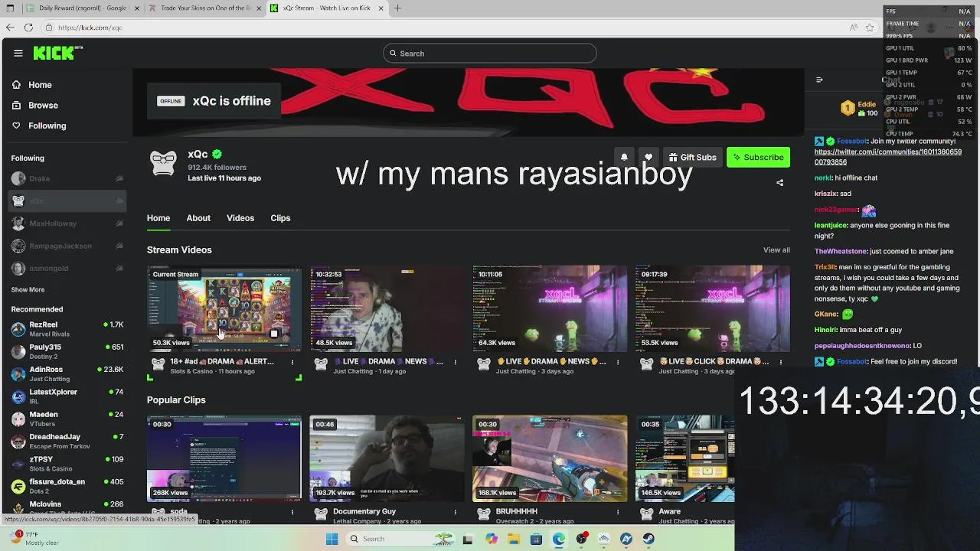Switch to the Clips tab
This screenshot has width=980, height=551.
280,218
